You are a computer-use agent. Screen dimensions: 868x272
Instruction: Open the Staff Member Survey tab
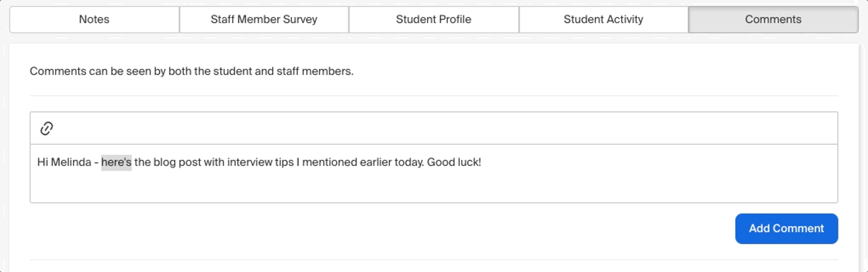[x=264, y=19]
